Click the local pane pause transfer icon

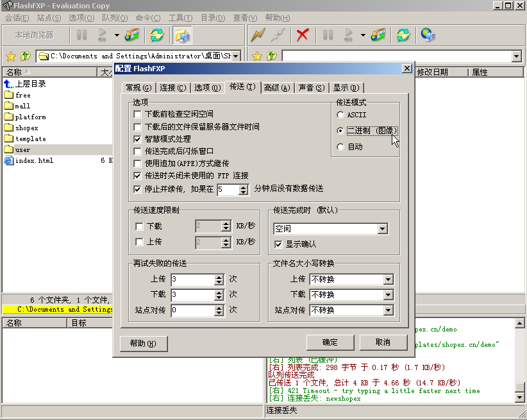[x=81, y=35]
